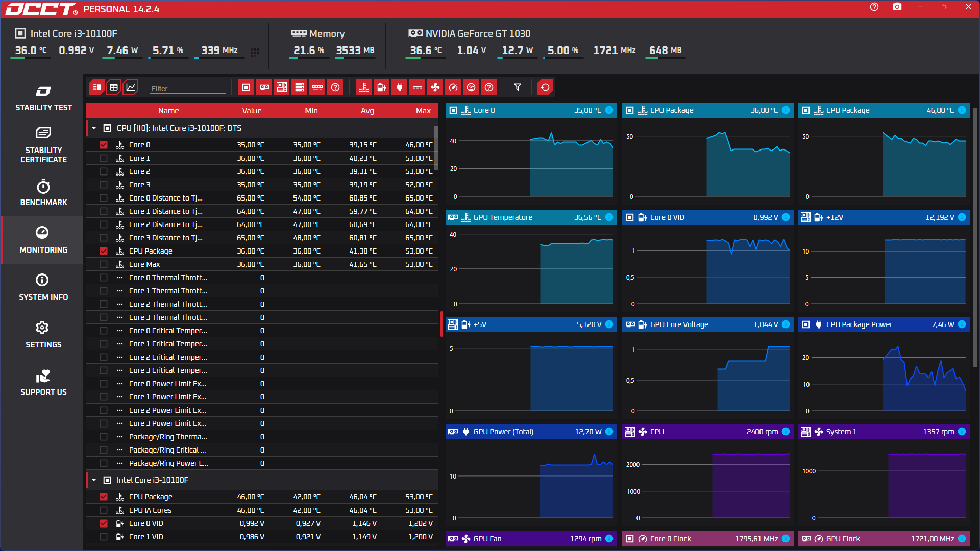Toggle the temperature sensor type filter
This screenshot has height=551, width=980.
pos(364,87)
